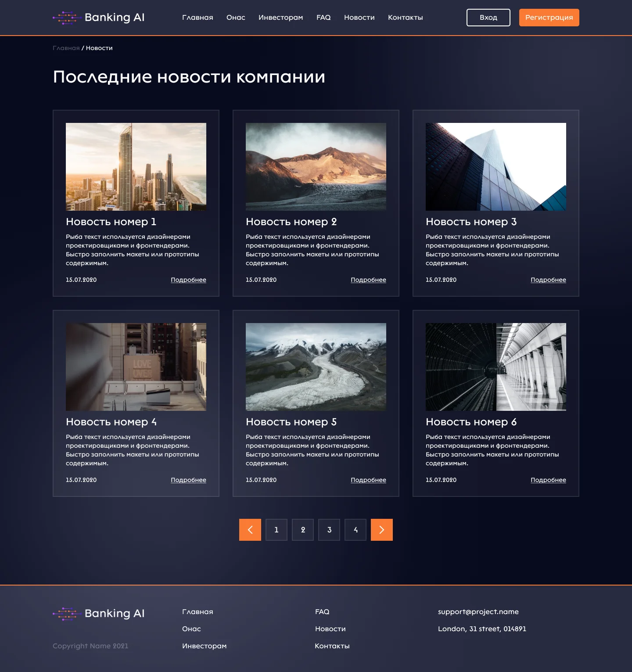Open О нас in the top navigation
The height and width of the screenshot is (672, 632).
(236, 18)
